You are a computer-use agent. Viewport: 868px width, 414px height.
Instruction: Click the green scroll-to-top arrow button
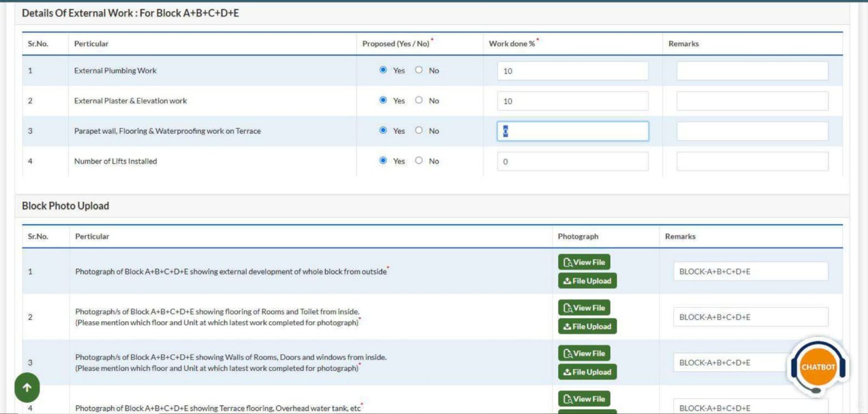click(27, 387)
